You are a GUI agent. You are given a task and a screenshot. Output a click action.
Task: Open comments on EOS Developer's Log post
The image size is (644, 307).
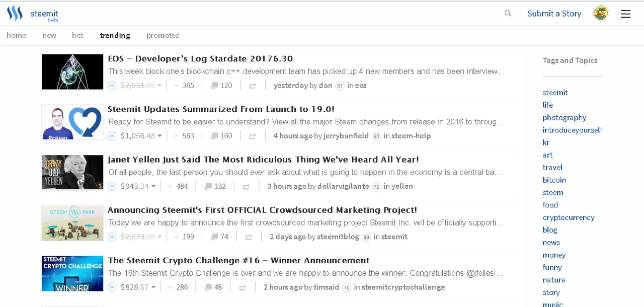coord(221,86)
